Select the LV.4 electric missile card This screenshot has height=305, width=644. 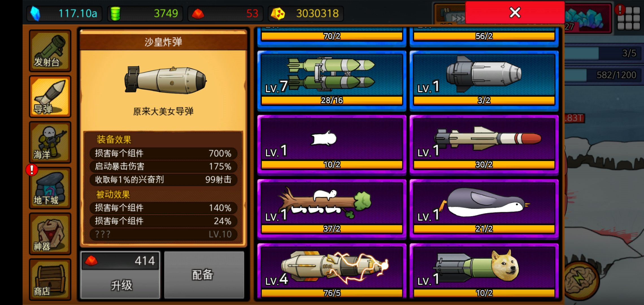point(332,271)
